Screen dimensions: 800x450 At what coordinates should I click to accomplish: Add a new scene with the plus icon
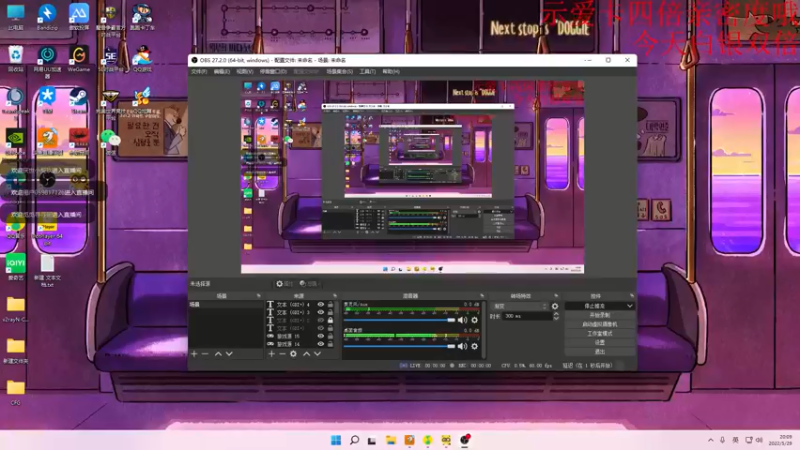(x=194, y=354)
